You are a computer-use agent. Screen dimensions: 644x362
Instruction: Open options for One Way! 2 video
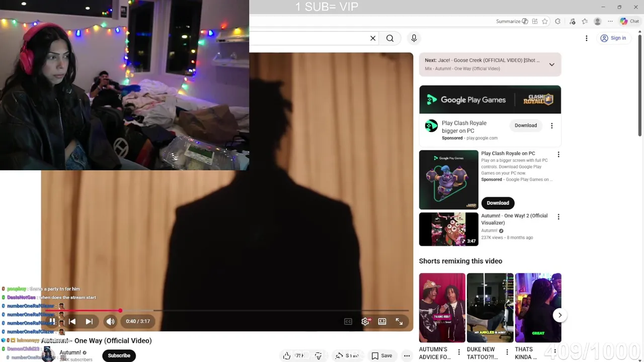pyautogui.click(x=558, y=217)
